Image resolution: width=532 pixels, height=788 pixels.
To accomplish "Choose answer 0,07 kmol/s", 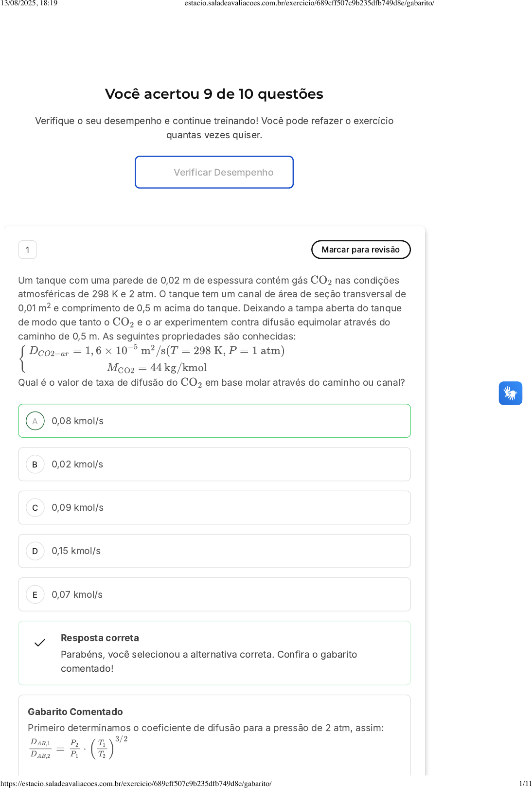I will [x=214, y=594].
